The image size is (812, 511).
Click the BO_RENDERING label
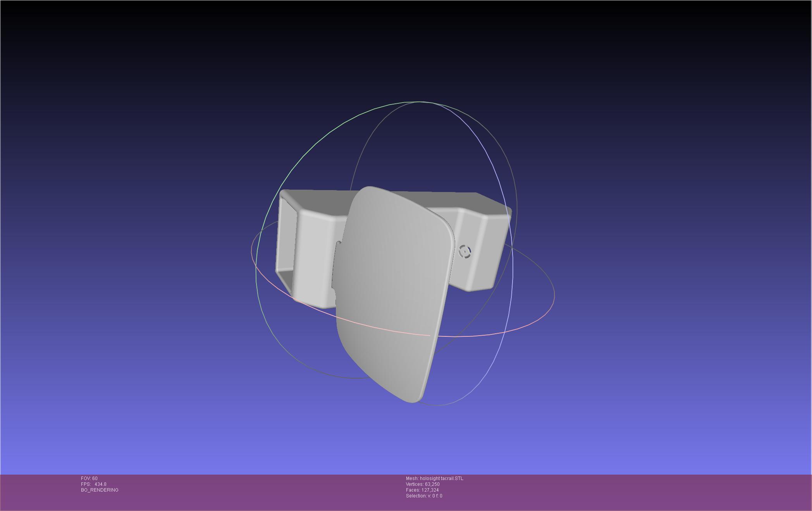click(x=100, y=490)
